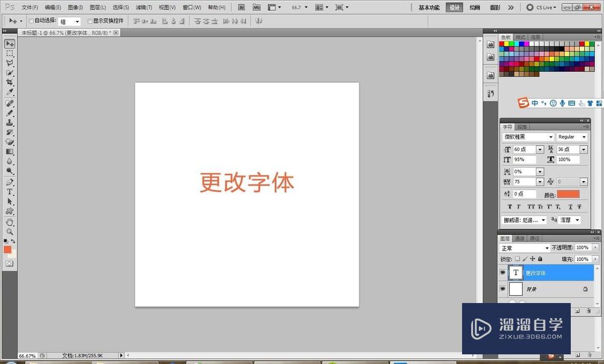
Task: Open the Regular font style dropdown
Action: [x=583, y=136]
